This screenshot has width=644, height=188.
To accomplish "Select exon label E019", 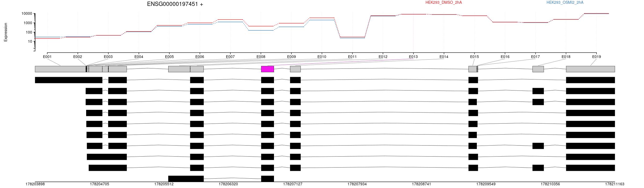I will point(597,57).
